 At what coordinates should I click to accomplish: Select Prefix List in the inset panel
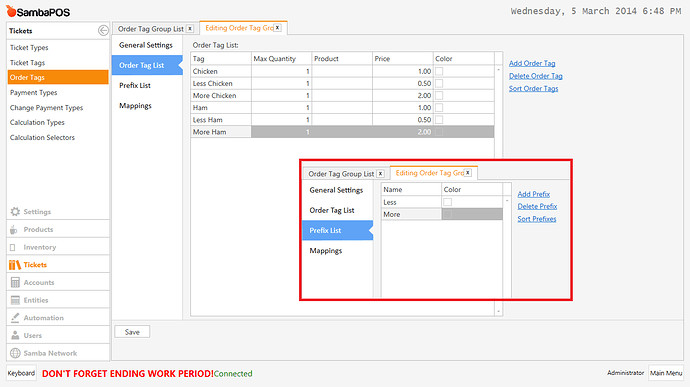pyautogui.click(x=337, y=230)
